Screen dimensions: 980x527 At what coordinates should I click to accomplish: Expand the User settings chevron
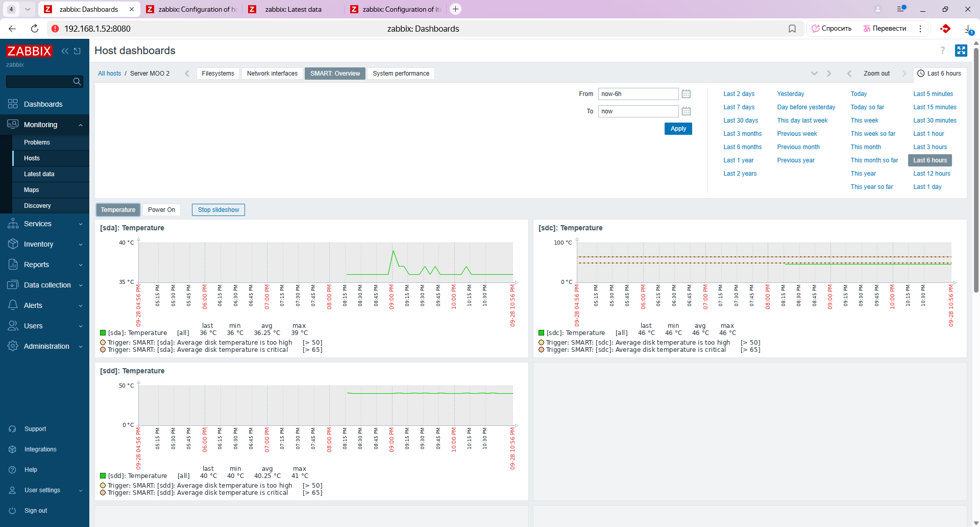click(x=81, y=491)
